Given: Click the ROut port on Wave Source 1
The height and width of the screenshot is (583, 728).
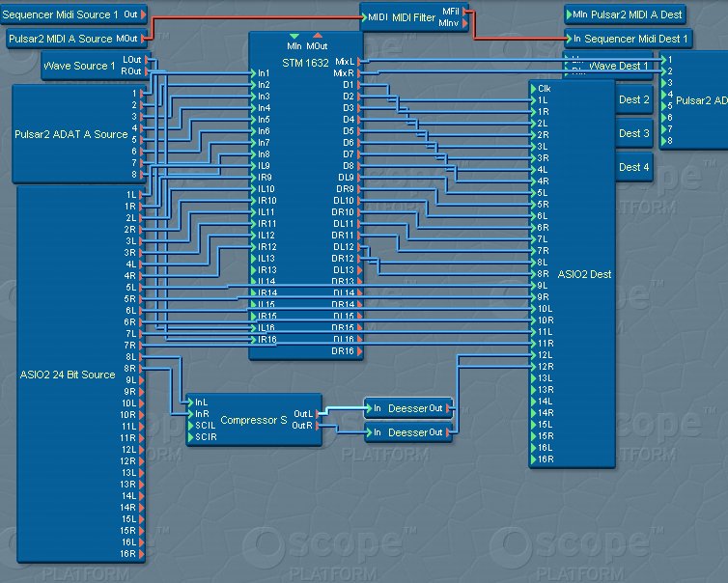Looking at the screenshot, I should (147, 71).
